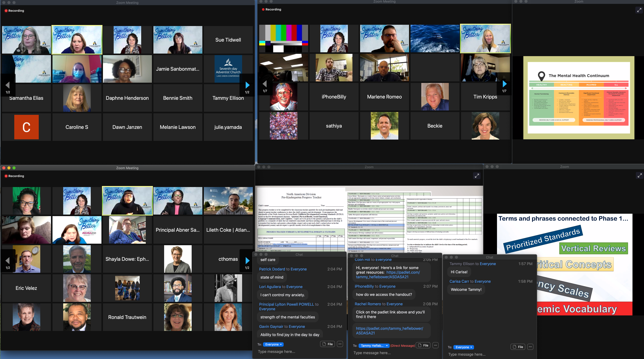
Task: Click the File button in rightmost chat
Action: click(x=518, y=347)
